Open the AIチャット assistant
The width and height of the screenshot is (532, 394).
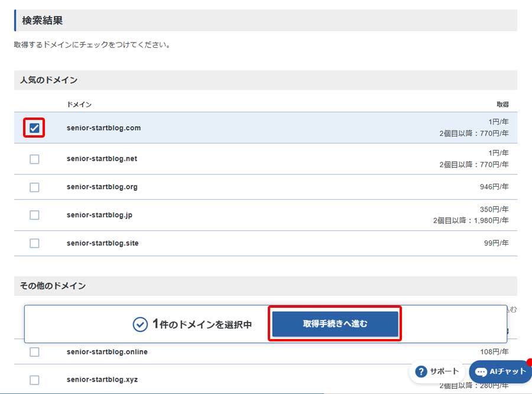point(499,372)
